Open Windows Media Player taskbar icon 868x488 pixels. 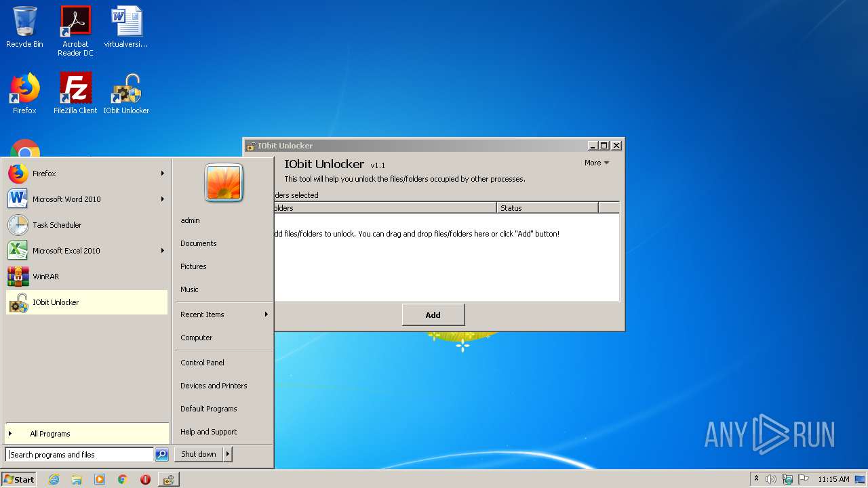[100, 479]
